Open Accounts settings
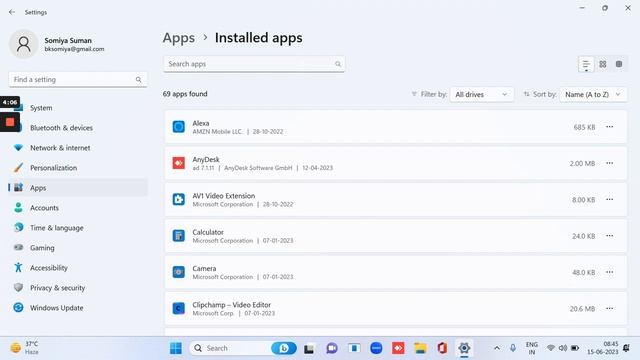The width and height of the screenshot is (640, 360). (x=78, y=208)
